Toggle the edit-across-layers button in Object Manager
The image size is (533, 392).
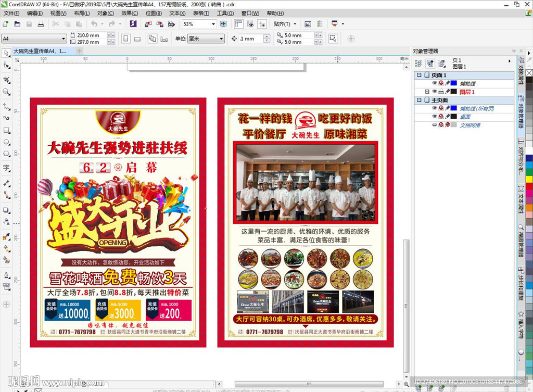tap(430, 63)
